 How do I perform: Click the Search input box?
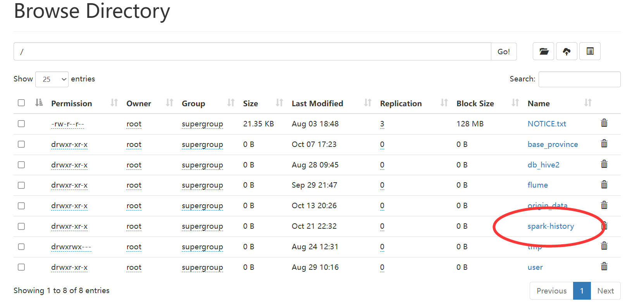coord(579,79)
